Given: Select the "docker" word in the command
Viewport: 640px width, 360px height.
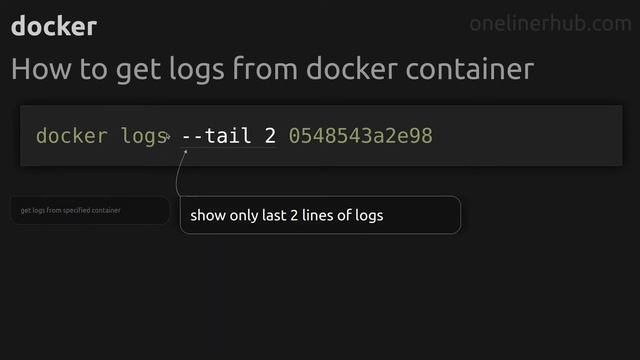Looking at the screenshot, I should coord(71,136).
